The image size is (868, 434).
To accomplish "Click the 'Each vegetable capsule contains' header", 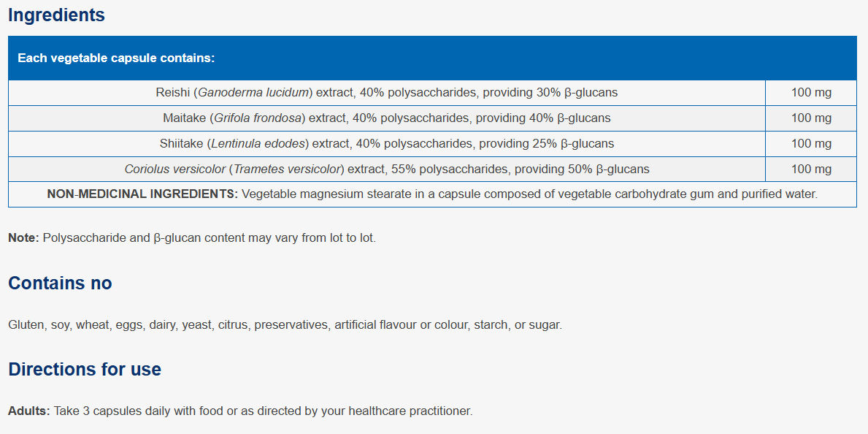I will (x=116, y=58).
